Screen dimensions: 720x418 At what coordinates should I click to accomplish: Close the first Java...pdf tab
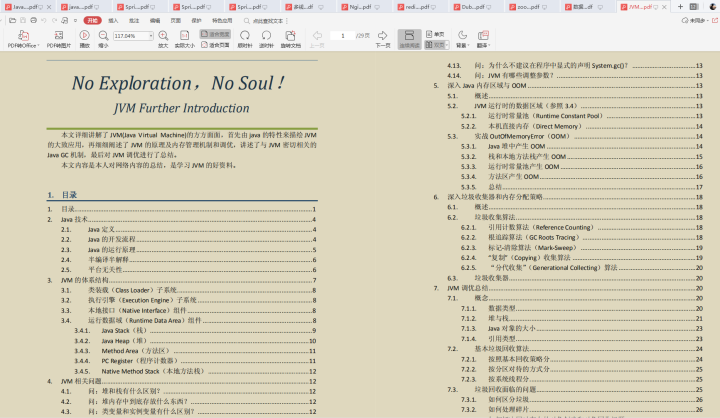click(49, 7)
